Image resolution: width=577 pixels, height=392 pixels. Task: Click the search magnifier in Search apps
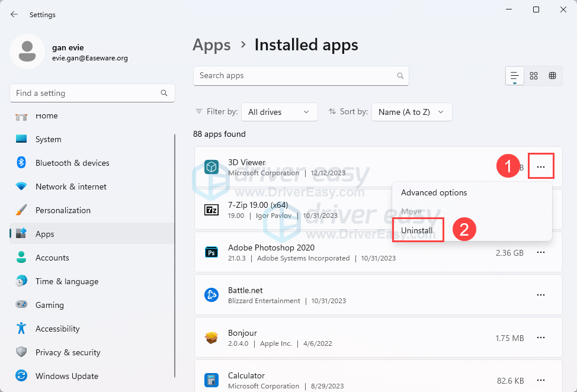[400, 76]
